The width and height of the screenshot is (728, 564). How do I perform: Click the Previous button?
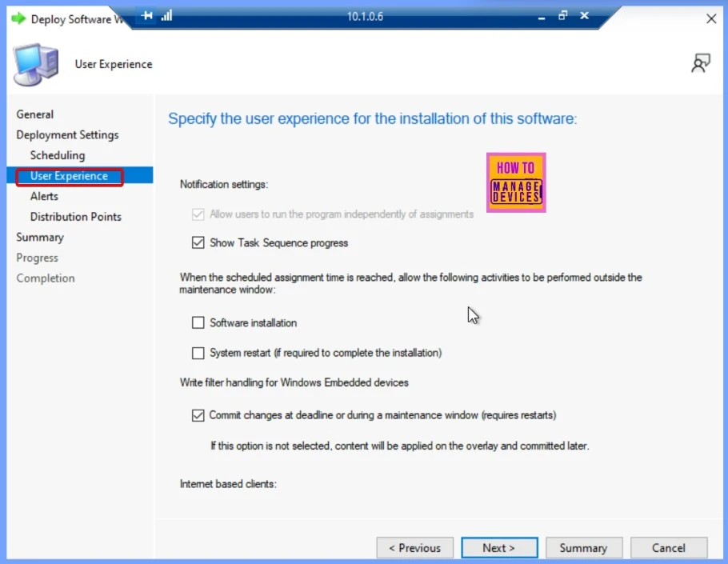414,548
